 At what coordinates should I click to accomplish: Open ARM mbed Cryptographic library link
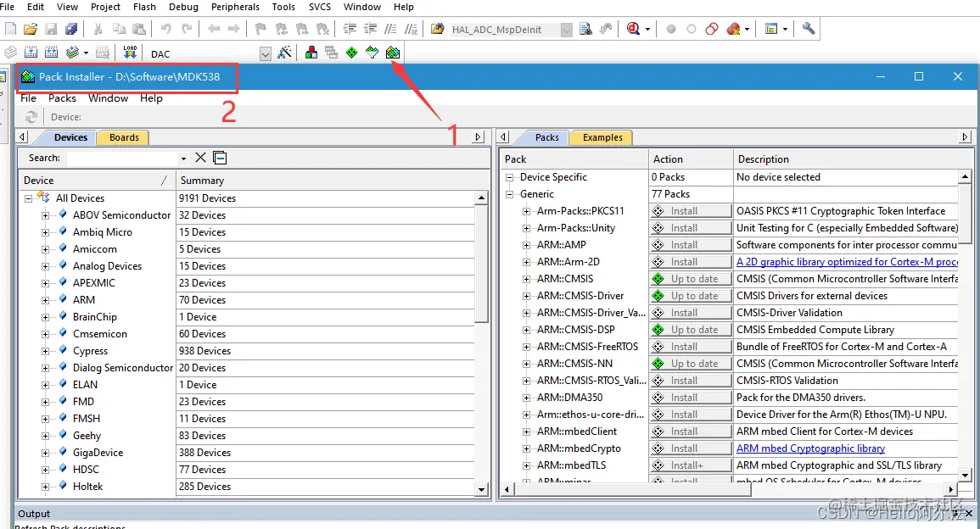pyautogui.click(x=810, y=448)
